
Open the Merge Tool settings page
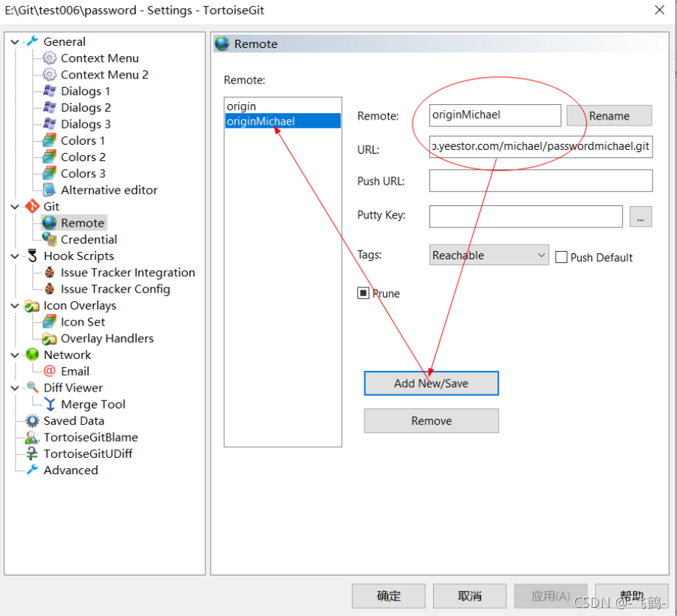tap(93, 404)
